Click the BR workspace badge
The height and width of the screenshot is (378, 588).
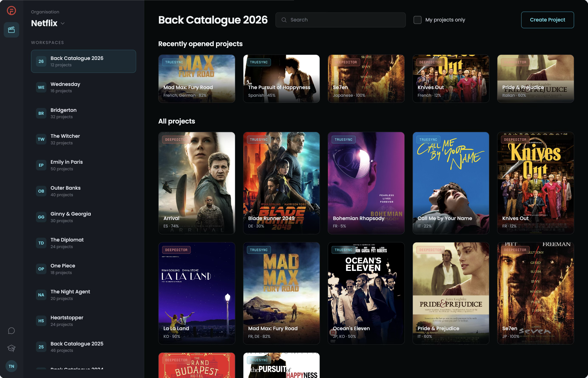point(41,113)
